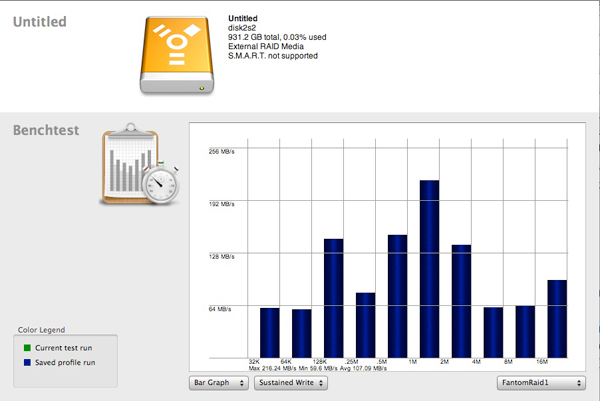Click the blue Saved profile run swatch

25,361
